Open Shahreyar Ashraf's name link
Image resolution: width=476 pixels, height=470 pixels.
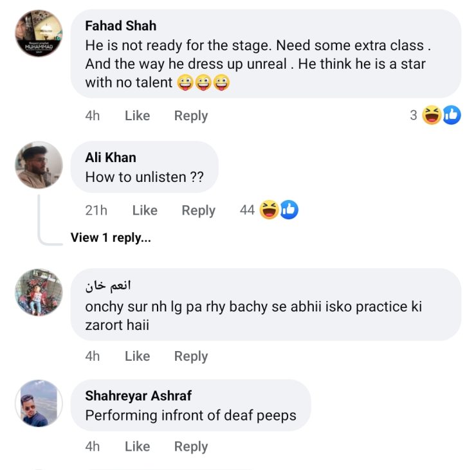(138, 396)
